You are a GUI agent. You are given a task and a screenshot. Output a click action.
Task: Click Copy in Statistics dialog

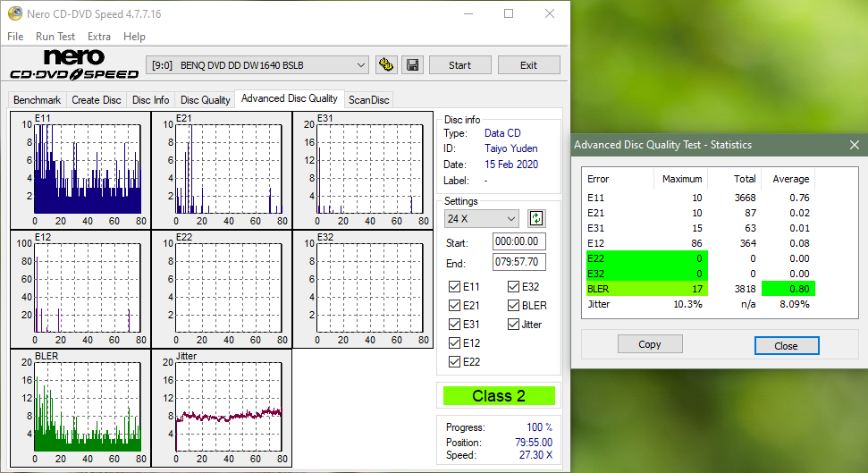[650, 344]
